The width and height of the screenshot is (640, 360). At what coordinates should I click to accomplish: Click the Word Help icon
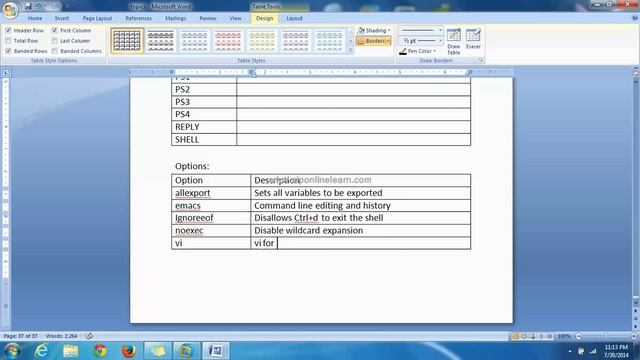[634, 18]
